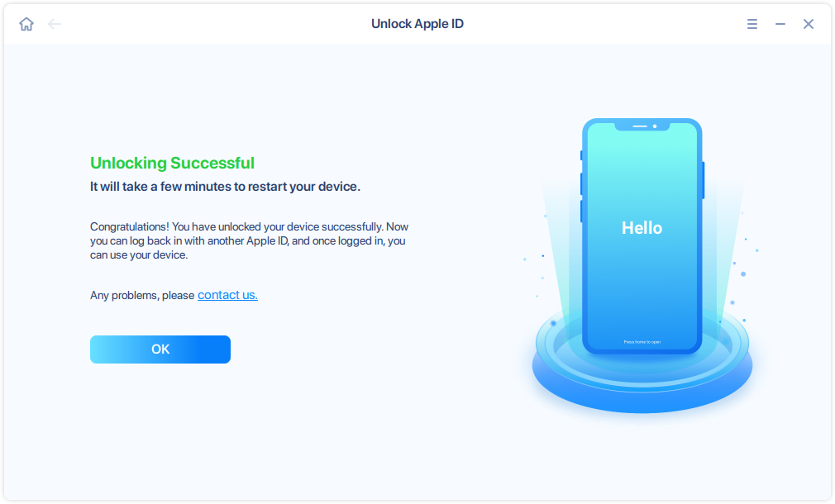This screenshot has width=835, height=504.
Task: Open the hamburger menu icon
Action: pos(752,24)
